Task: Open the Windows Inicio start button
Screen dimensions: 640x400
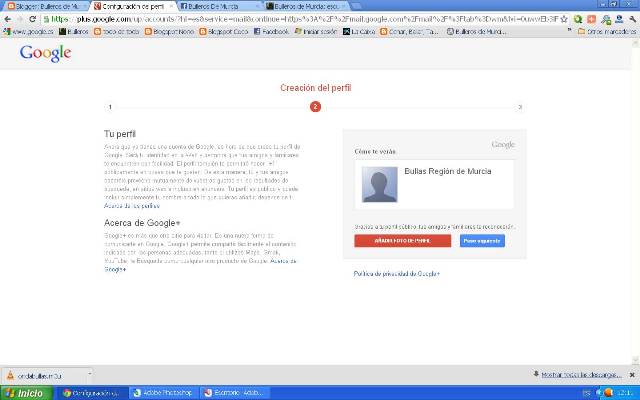Action: pyautogui.click(x=26, y=393)
